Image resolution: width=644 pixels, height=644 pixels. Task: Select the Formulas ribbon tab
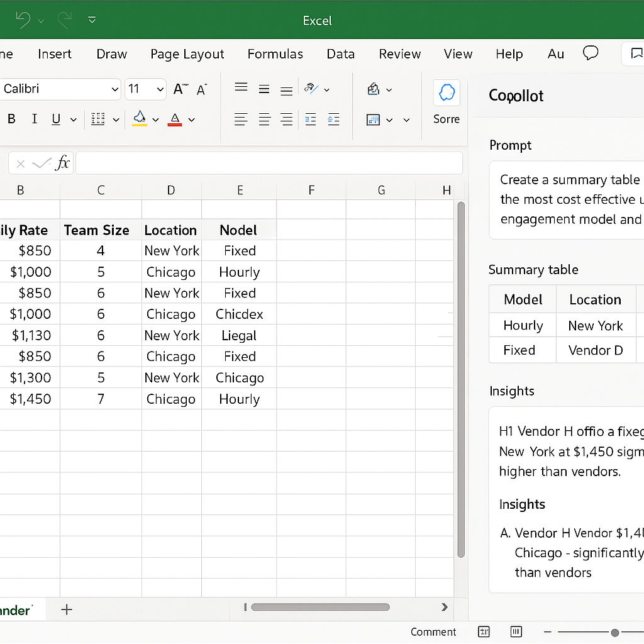[275, 54]
